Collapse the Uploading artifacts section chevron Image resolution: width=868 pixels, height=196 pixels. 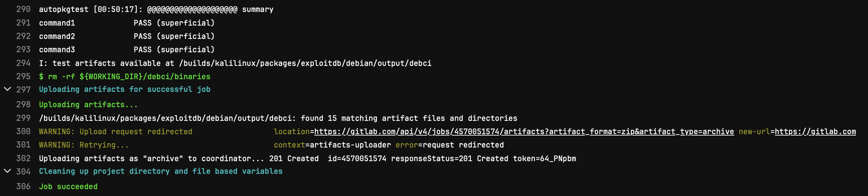7,89
